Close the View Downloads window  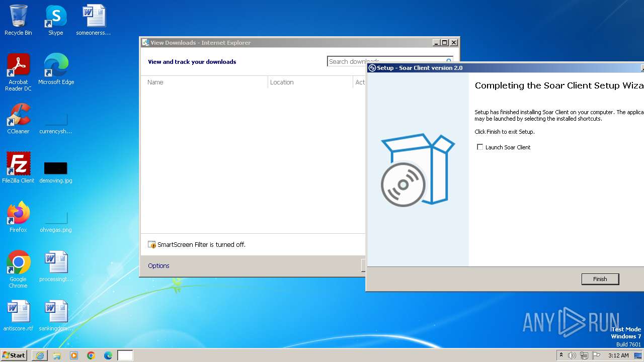[x=453, y=43]
